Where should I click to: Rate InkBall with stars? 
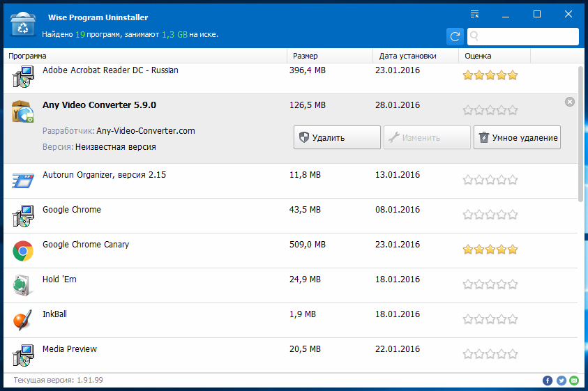tap(490, 319)
